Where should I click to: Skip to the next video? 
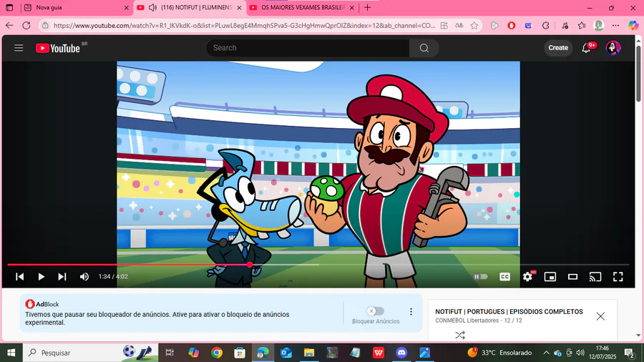[62, 277]
